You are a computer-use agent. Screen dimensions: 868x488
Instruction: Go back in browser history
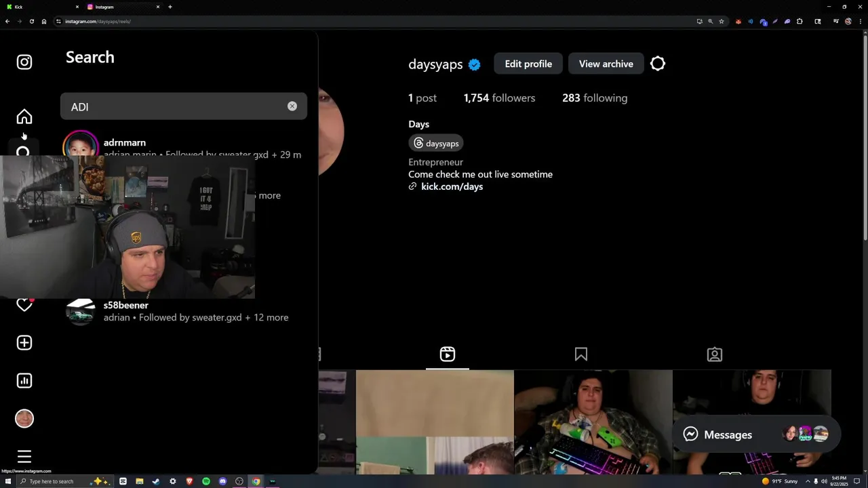(x=7, y=21)
